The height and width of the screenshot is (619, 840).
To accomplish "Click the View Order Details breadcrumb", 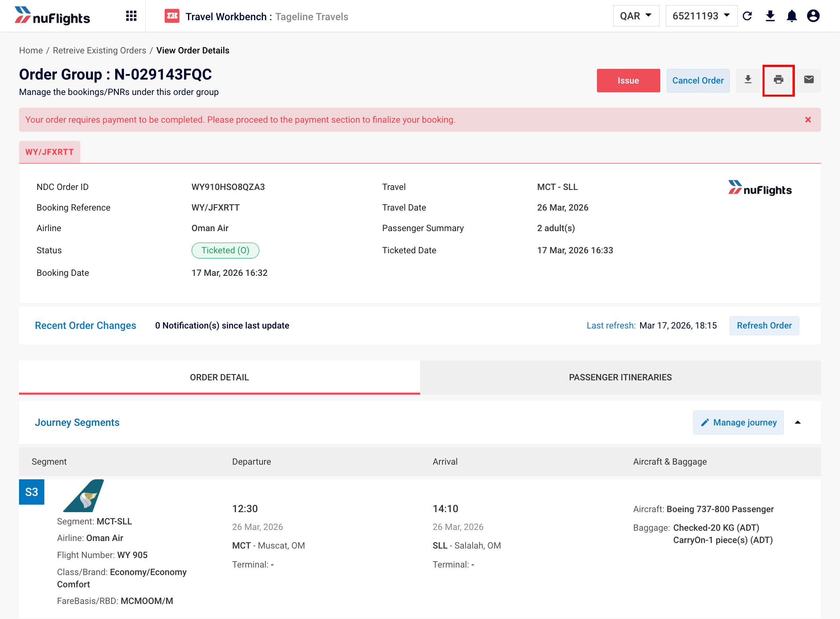I will pos(193,50).
